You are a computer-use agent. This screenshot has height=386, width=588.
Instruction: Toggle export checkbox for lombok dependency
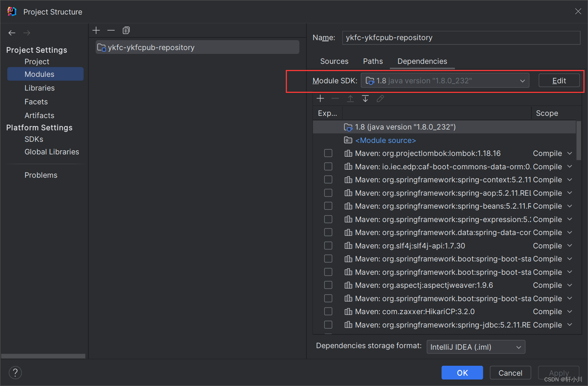[328, 153]
